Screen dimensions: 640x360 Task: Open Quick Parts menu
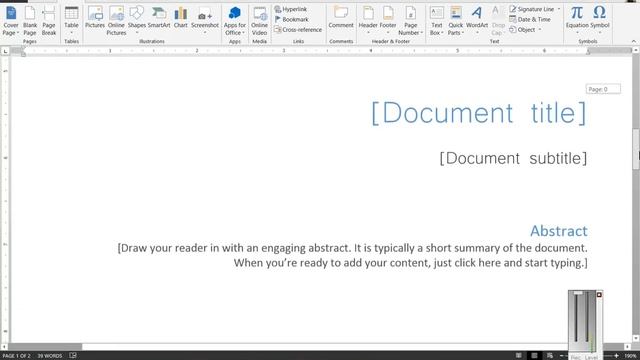456,21
